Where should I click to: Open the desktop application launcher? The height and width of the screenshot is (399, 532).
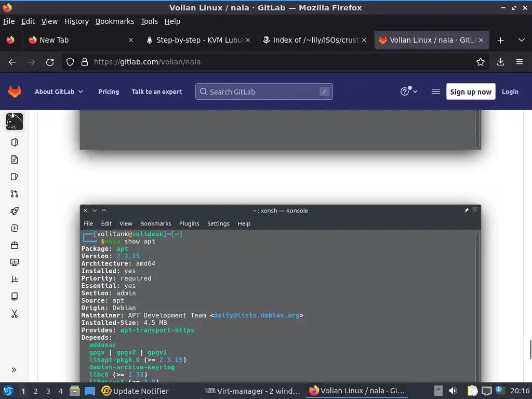pyautogui.click(x=8, y=391)
